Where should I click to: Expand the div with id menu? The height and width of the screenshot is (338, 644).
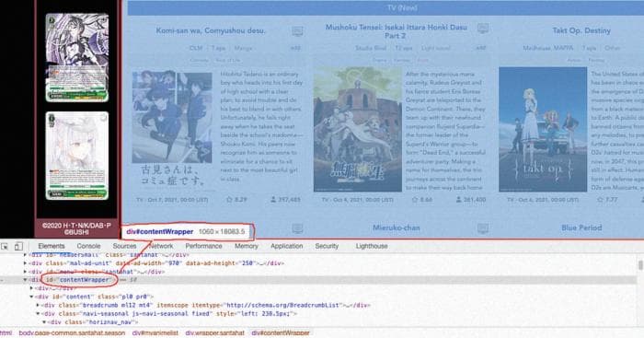(x=25, y=272)
